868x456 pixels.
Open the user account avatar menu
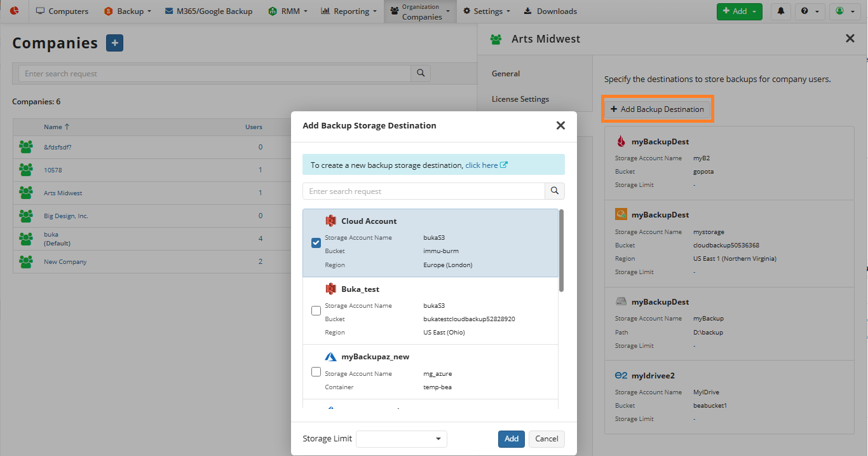844,11
